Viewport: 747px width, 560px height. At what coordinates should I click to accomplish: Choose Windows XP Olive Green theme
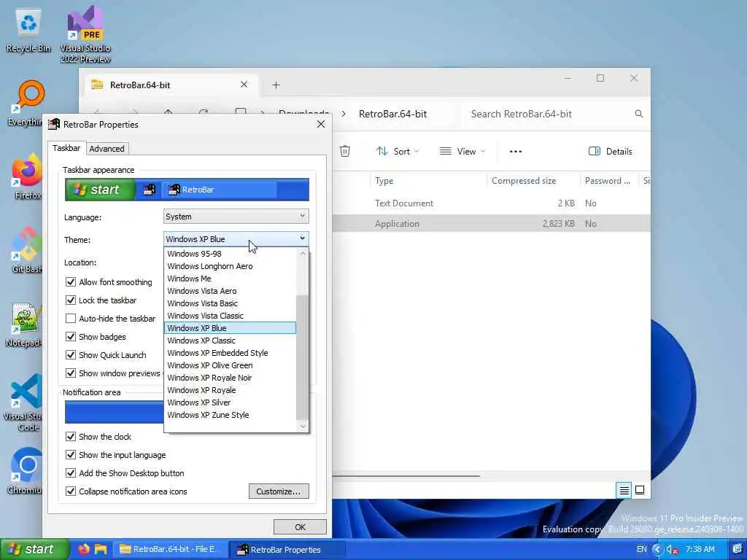tap(230, 365)
